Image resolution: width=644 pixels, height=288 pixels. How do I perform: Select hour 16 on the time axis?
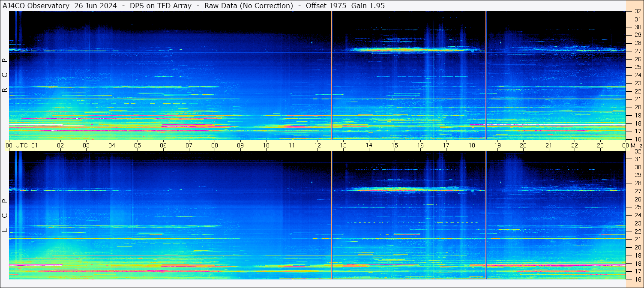[x=420, y=145]
